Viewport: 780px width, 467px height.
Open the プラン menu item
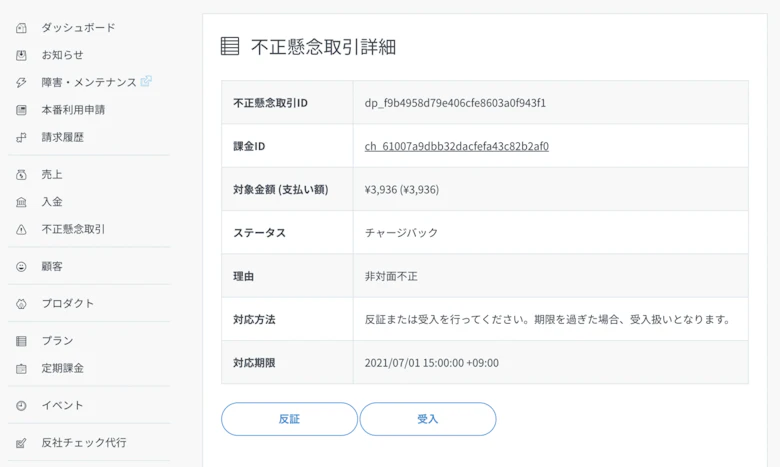click(57, 341)
